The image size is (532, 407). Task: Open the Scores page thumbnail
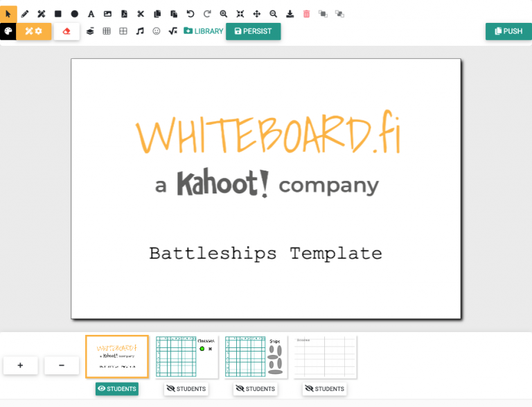[325, 356]
